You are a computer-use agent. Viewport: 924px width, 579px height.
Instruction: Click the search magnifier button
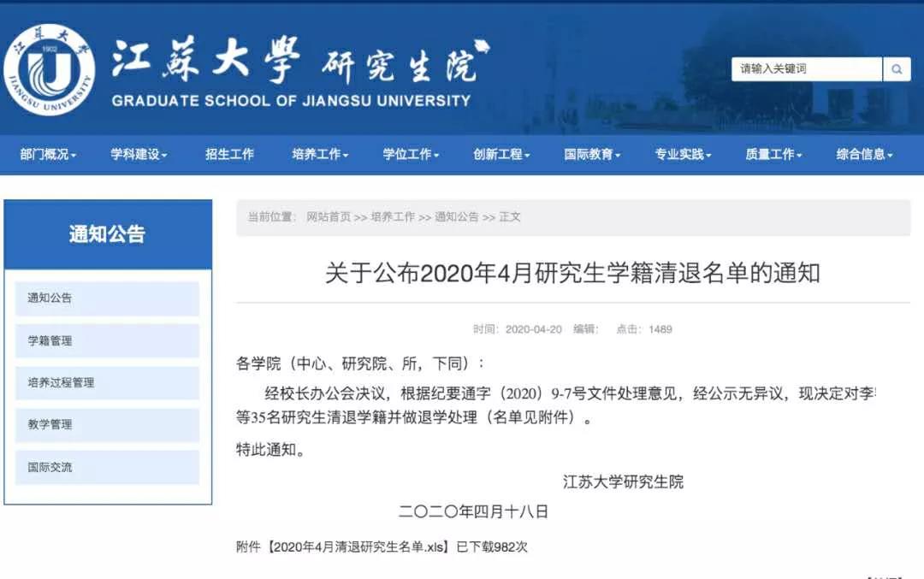(x=897, y=69)
